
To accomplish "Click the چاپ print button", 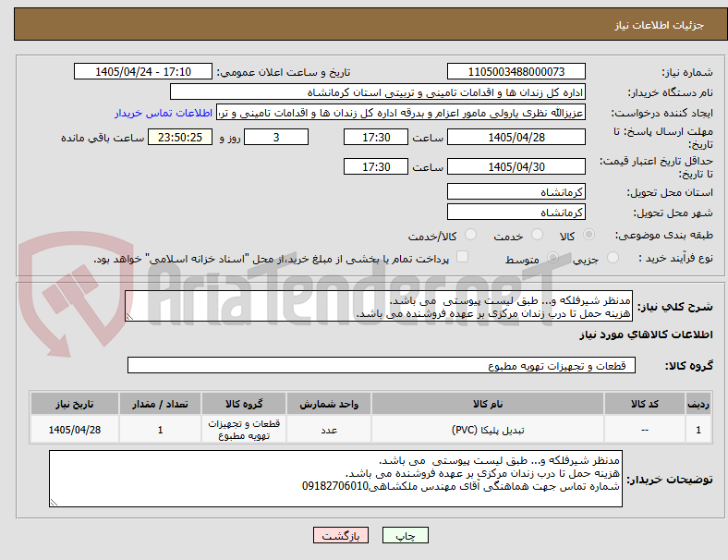I will click(406, 535).
